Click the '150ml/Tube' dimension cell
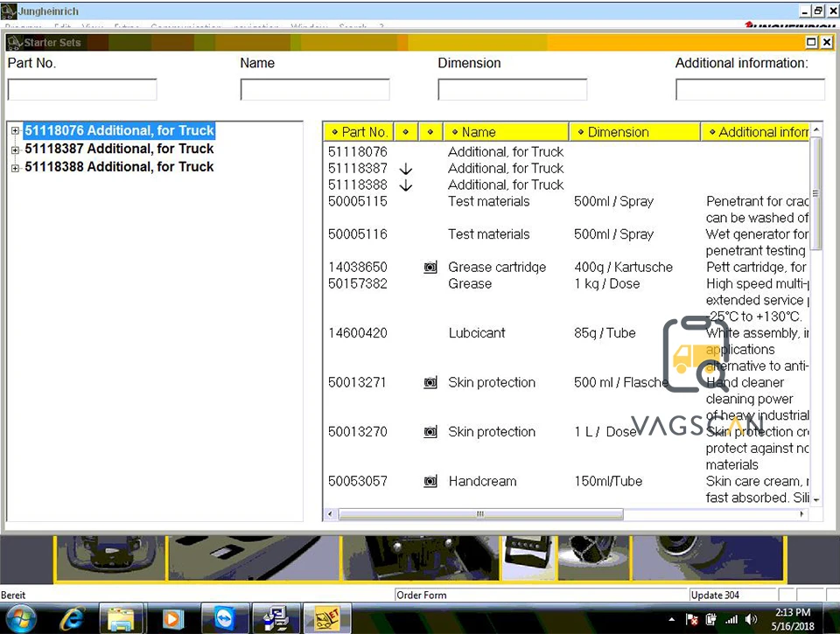 [x=608, y=481]
